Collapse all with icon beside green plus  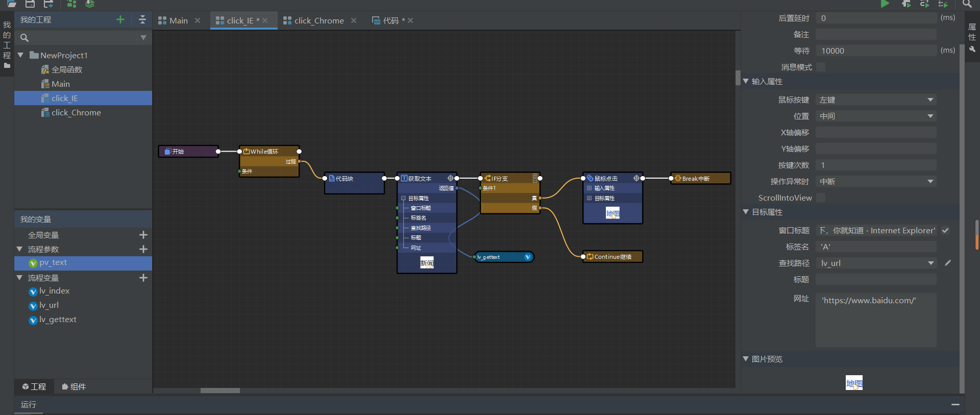(142, 19)
